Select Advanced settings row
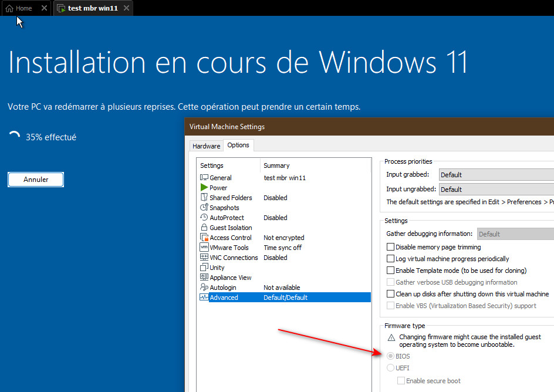Screen dimensions: 554x392 285,298
